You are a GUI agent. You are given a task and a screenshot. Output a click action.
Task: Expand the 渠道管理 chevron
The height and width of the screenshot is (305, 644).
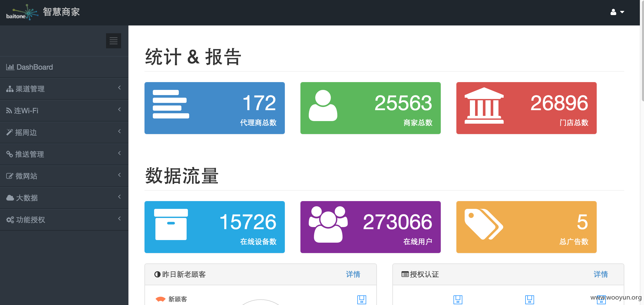tap(120, 88)
